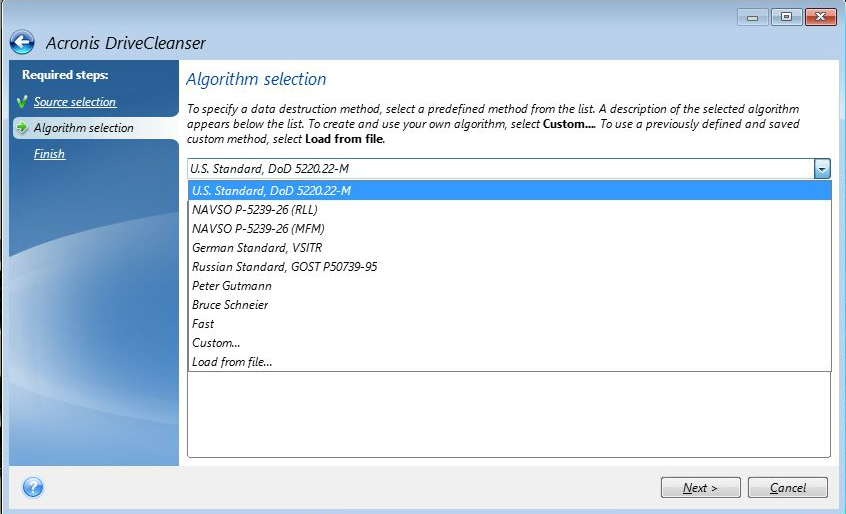The width and height of the screenshot is (846, 514).
Task: Click the blue back arrow icon
Action: [x=22, y=42]
